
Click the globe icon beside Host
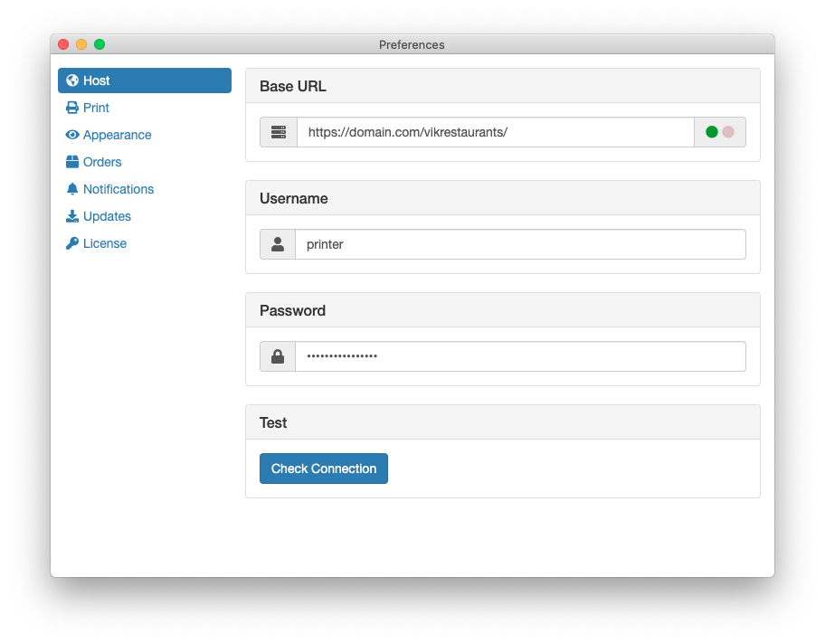(x=72, y=80)
